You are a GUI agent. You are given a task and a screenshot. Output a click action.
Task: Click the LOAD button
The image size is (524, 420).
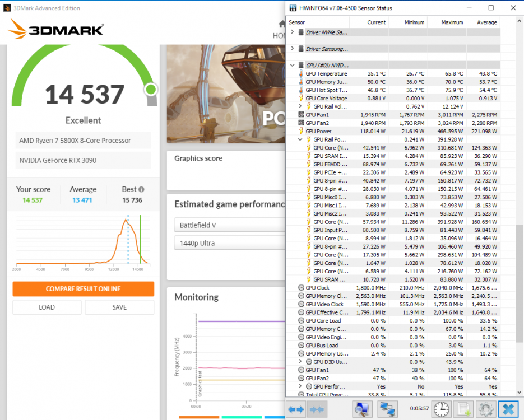tap(47, 307)
